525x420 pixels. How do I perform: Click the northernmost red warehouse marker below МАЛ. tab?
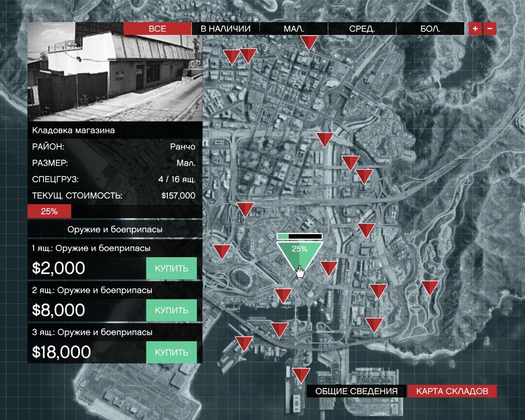(x=309, y=42)
